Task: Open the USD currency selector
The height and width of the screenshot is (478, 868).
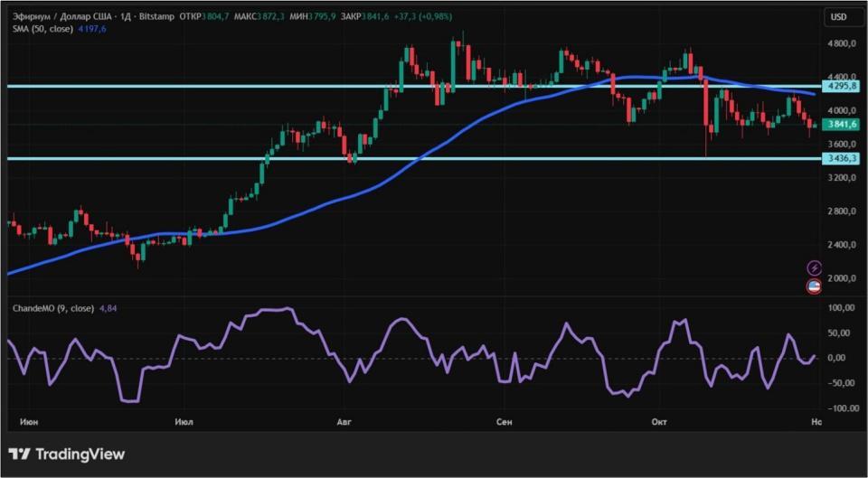Action: 838,17
